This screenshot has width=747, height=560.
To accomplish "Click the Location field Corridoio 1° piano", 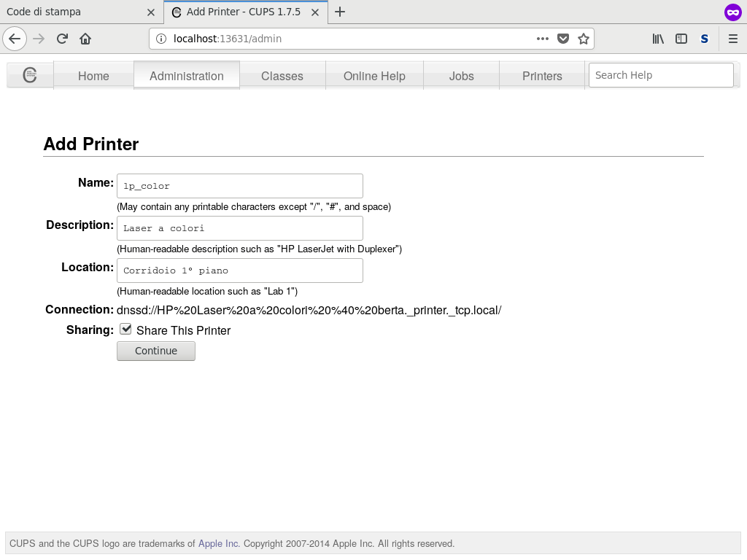I will pyautogui.click(x=239, y=271).
